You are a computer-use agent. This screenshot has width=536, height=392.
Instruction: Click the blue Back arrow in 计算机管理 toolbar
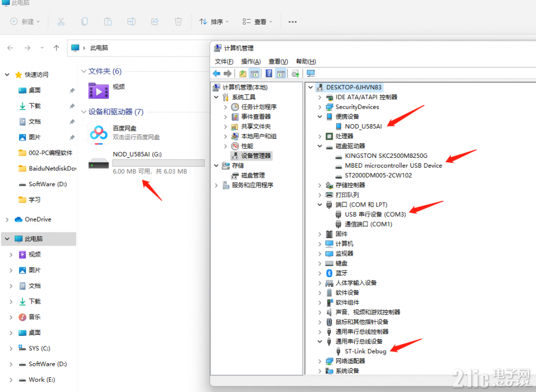(217, 73)
